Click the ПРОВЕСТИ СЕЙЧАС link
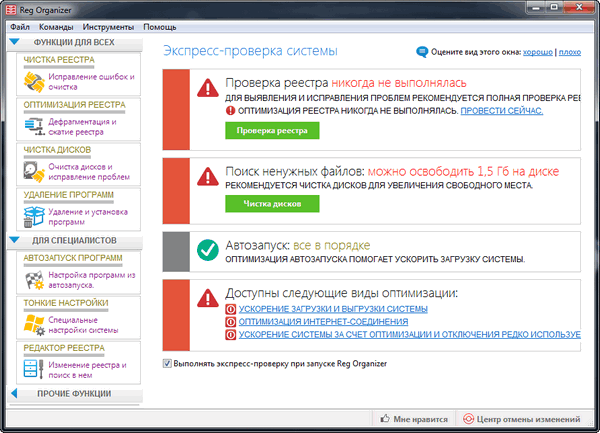Viewport: 600px width, 433px height. click(502, 111)
